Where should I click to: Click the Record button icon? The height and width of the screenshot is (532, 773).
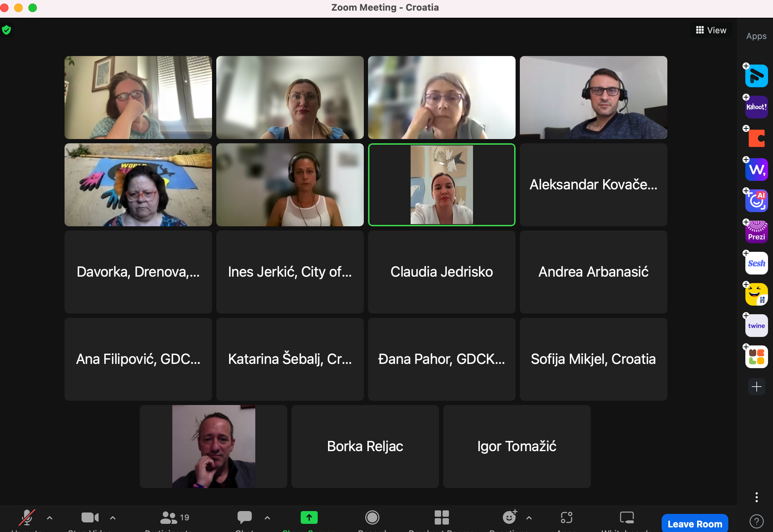pyautogui.click(x=372, y=517)
